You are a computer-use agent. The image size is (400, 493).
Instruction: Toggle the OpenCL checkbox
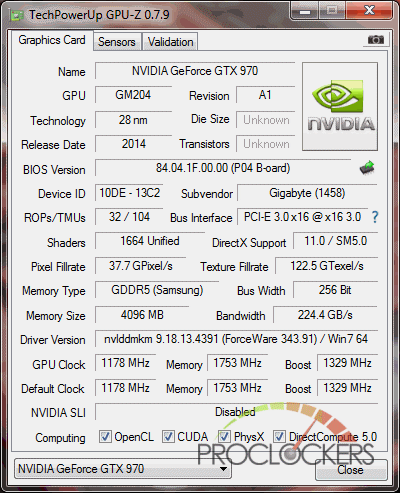105,436
